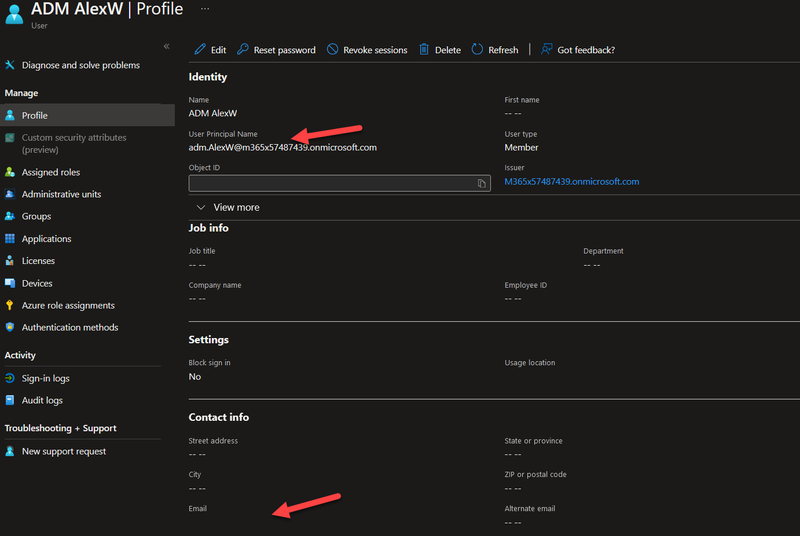Open the M365x57487439.onmicrosoft.com issuer link
800x536 pixels.
pyautogui.click(x=571, y=182)
